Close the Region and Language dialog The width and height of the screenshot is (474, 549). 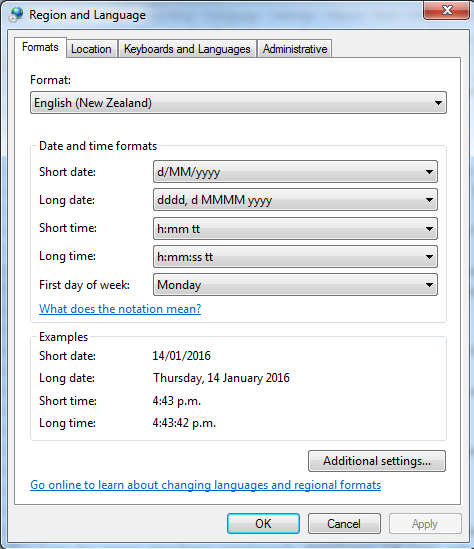pyautogui.click(x=447, y=10)
